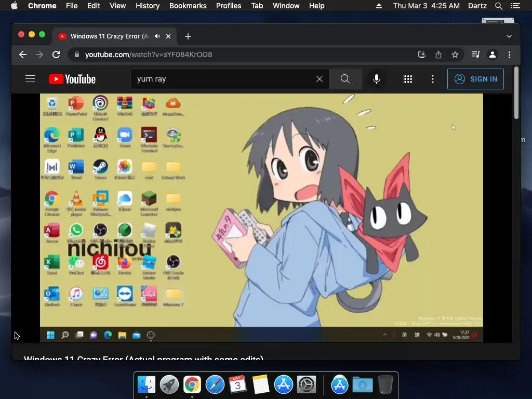Open Calendar from the Dock
Screen dimensions: 532x399
tap(237, 385)
